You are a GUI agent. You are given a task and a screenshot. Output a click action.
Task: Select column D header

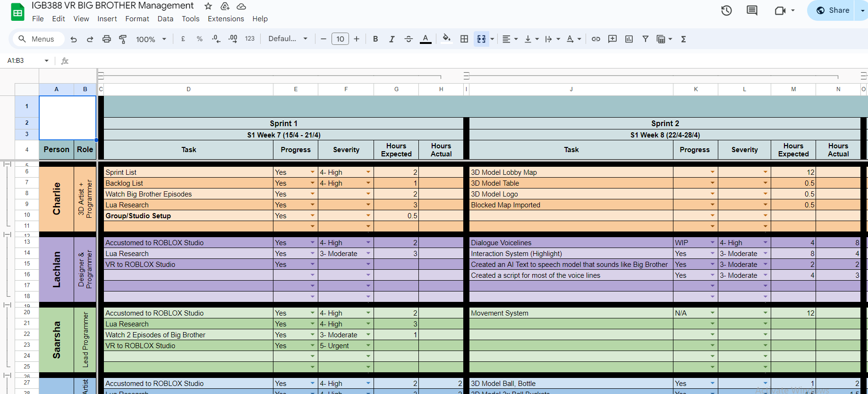[x=188, y=89]
